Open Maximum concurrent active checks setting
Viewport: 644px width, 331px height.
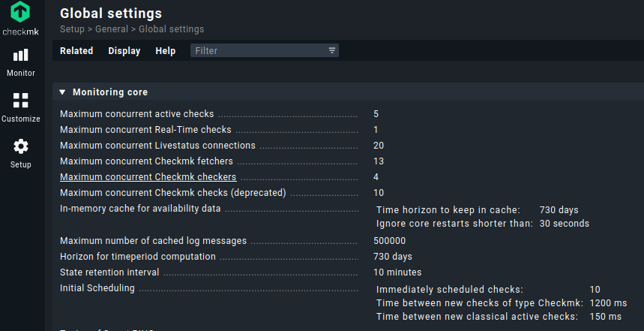(136, 114)
